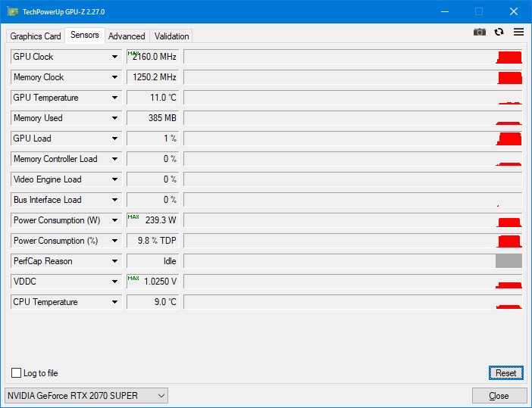Click the Close button at bottom
The image size is (532, 408).
pyautogui.click(x=499, y=395)
